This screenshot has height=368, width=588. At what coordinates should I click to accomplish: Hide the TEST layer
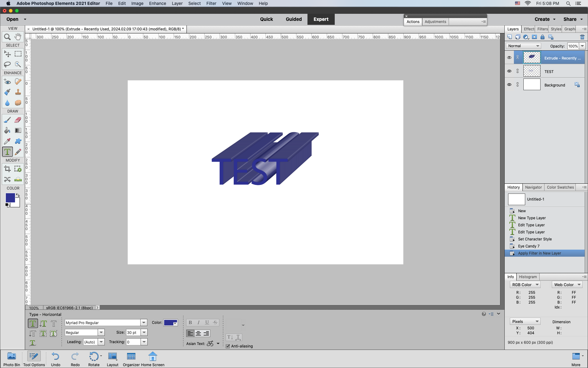[x=509, y=71]
